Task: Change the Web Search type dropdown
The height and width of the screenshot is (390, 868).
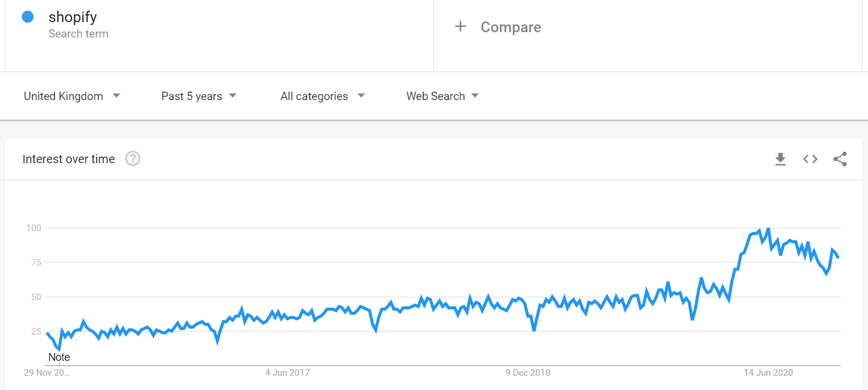Action: [x=442, y=96]
